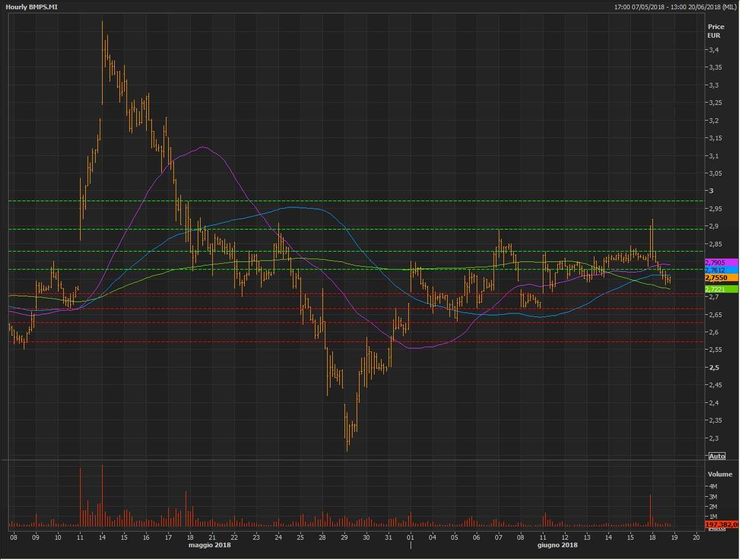This screenshot has height=560, width=740.
Task: Click the bold 2,5 price axis tick
Action: pos(713,368)
